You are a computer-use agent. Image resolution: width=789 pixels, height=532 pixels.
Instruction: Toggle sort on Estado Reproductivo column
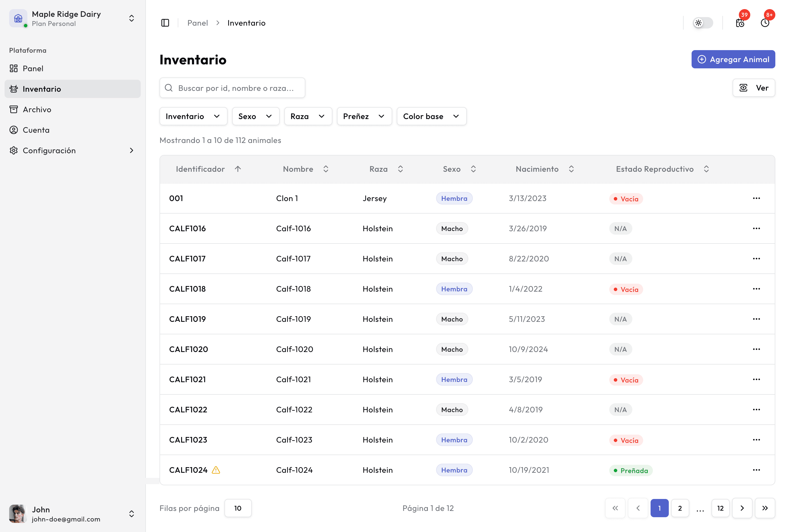(706, 169)
